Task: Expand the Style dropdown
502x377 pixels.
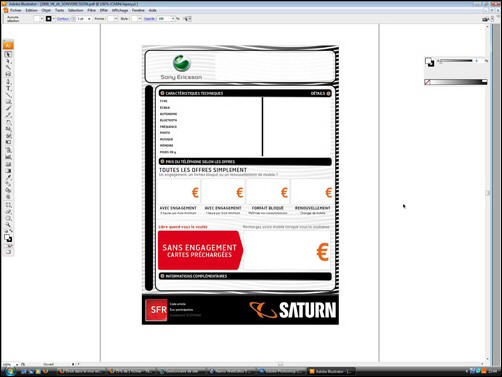Action: point(140,19)
